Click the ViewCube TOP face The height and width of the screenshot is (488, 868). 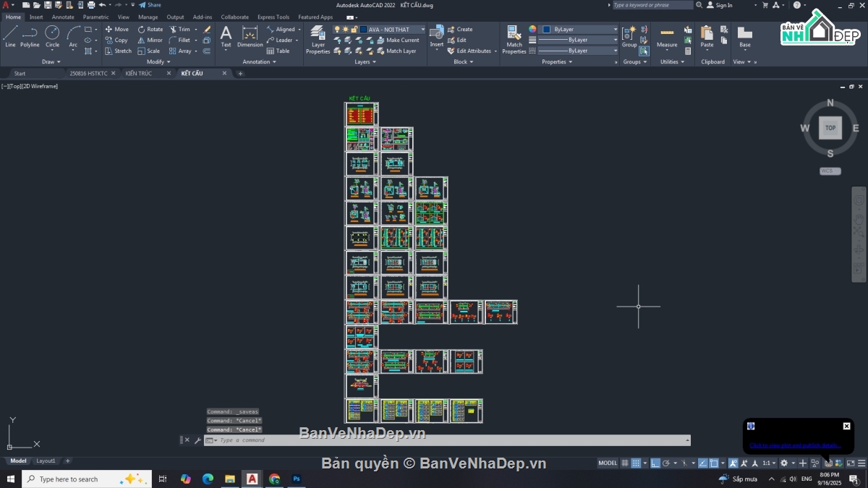point(830,128)
